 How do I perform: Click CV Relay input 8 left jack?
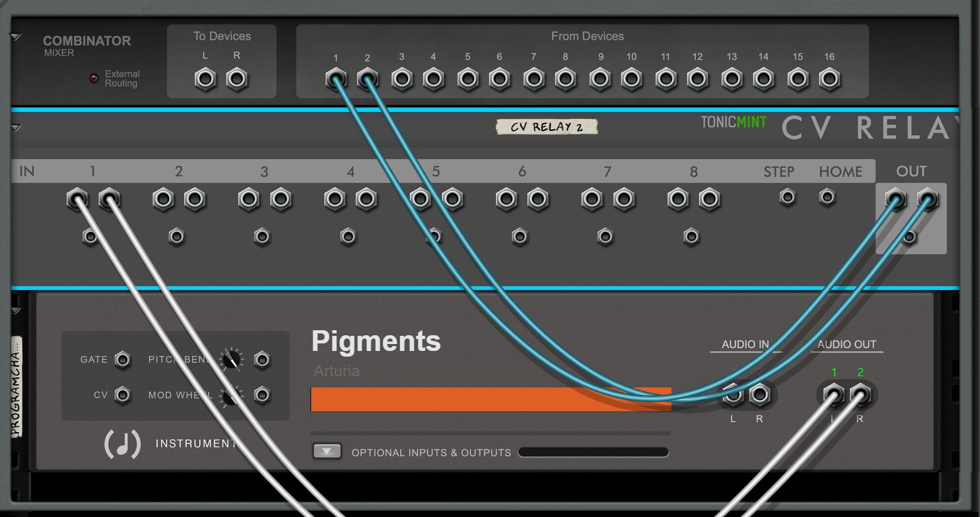pyautogui.click(x=678, y=199)
